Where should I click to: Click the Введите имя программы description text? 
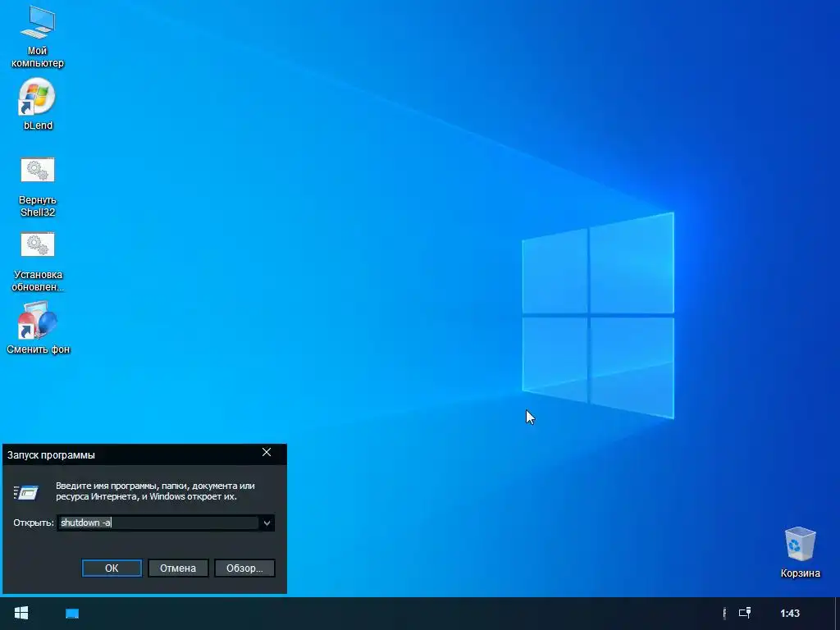tap(155, 491)
